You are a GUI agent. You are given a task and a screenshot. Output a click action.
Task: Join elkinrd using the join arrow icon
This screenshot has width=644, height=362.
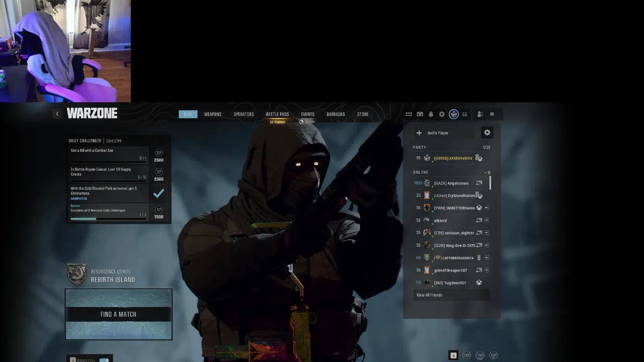coord(487,220)
